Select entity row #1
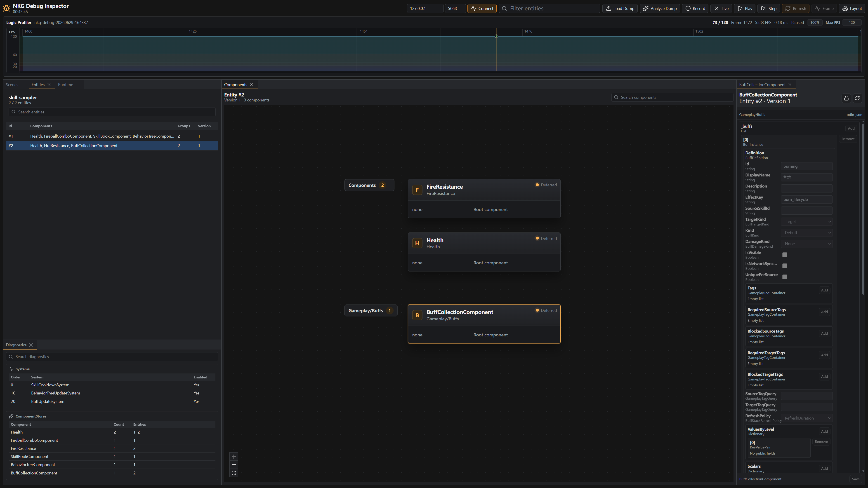The height and width of the screenshot is (488, 868). (x=112, y=136)
